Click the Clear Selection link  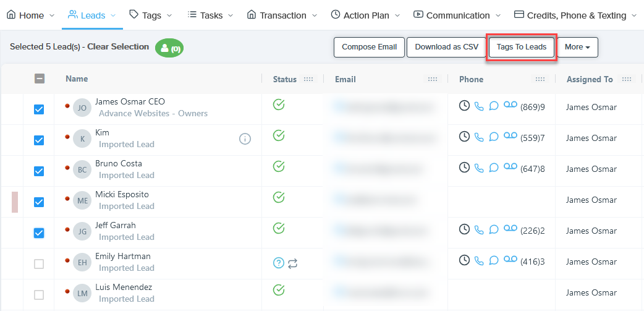pyautogui.click(x=118, y=46)
